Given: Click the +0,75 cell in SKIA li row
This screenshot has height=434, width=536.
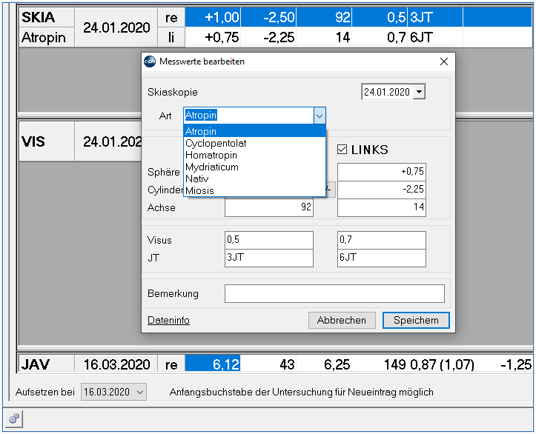Looking at the screenshot, I should tap(213, 37).
